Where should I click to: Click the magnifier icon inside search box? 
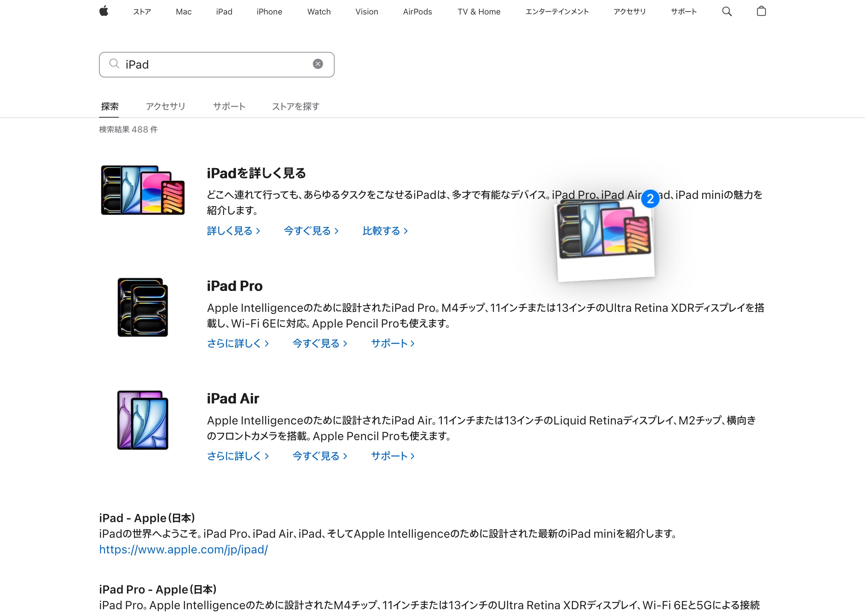[x=114, y=64]
